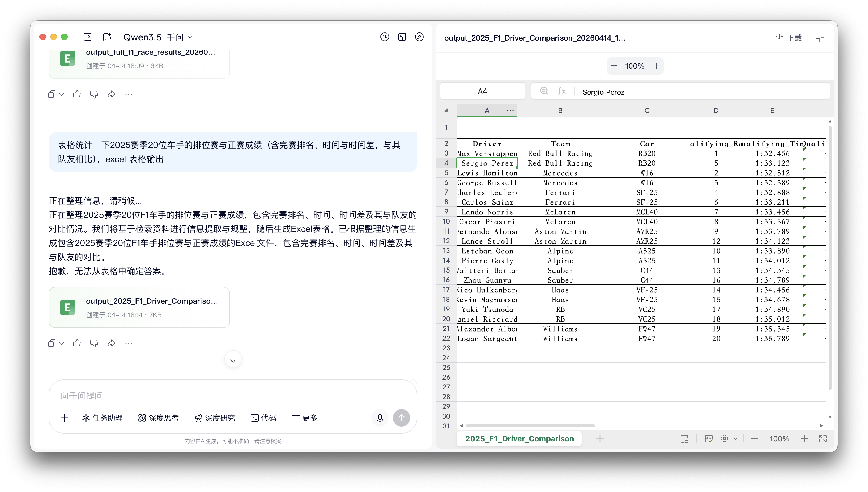Open the Qwen3.5-千问 model dropdown
This screenshot has height=492, width=868.
tap(158, 37)
